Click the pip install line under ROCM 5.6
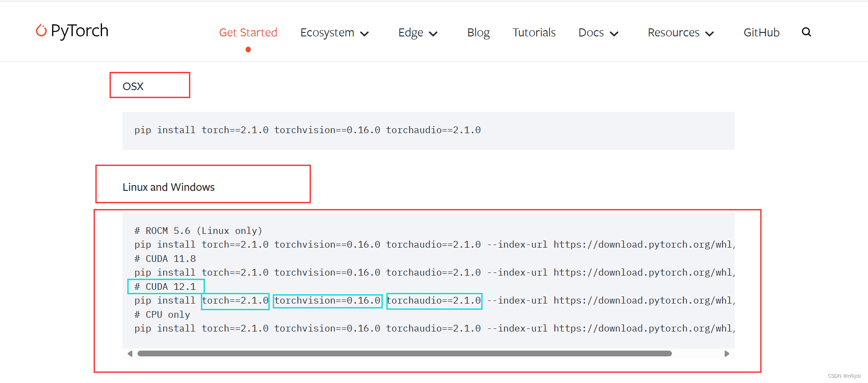Screen dimensions: 868x383 434,245
